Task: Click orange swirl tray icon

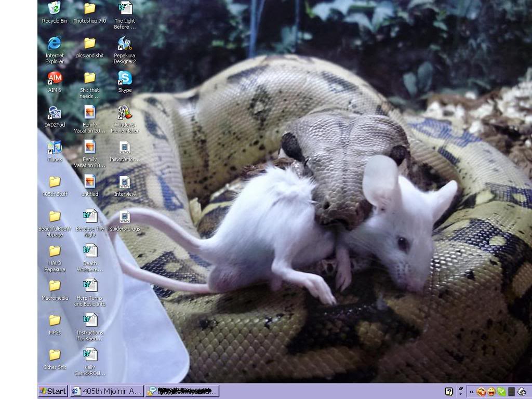Action: 481,392
